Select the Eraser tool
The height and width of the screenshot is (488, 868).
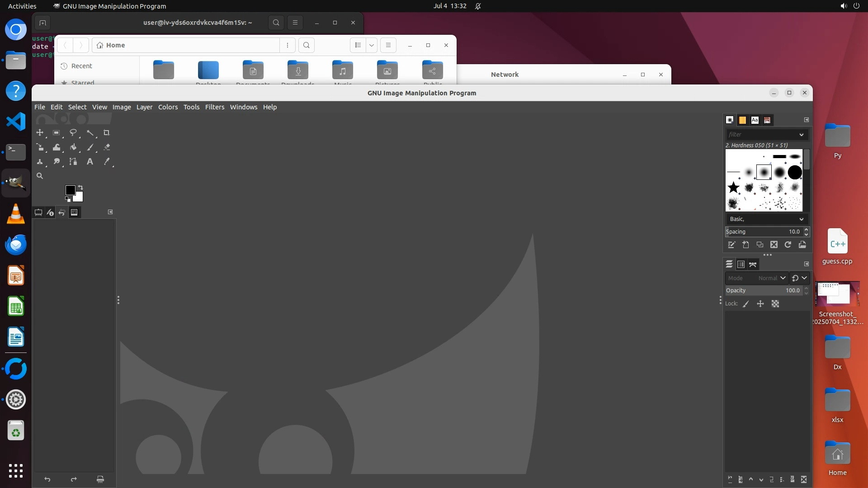107,147
